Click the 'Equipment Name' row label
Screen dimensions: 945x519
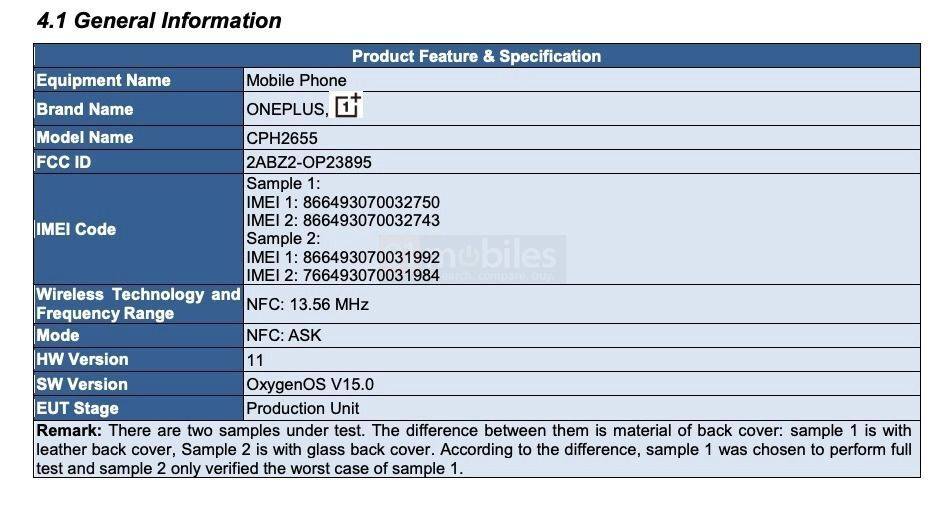click(x=103, y=80)
